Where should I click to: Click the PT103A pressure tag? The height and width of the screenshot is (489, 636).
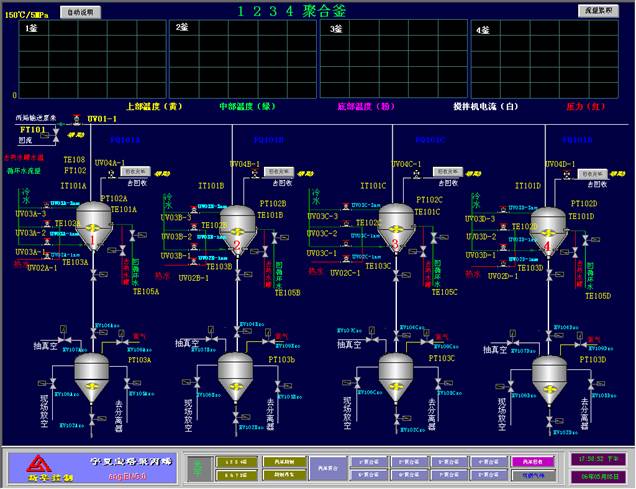(x=140, y=360)
